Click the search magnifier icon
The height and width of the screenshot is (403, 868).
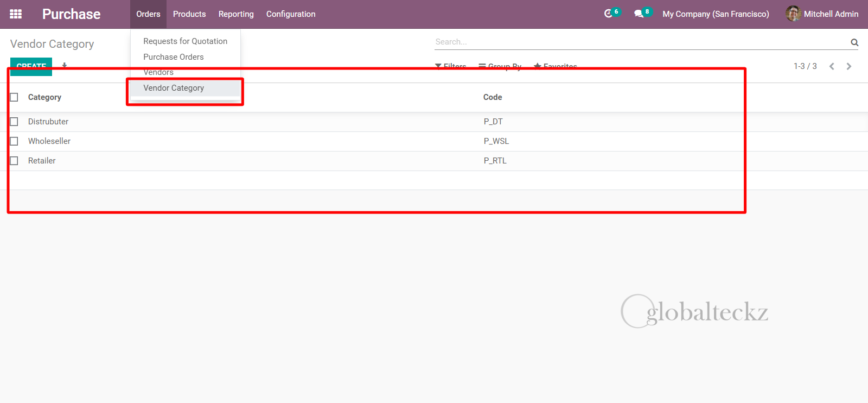click(854, 42)
